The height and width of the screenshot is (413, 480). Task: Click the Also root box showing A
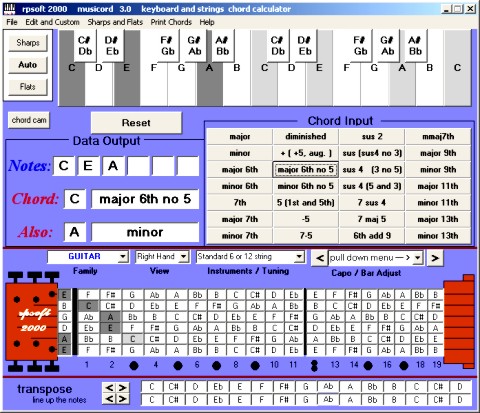point(75,232)
